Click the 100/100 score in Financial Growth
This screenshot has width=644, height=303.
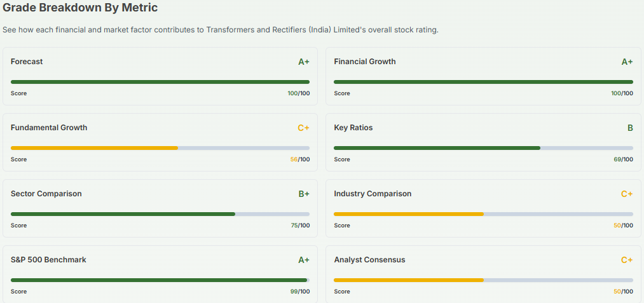622,93
